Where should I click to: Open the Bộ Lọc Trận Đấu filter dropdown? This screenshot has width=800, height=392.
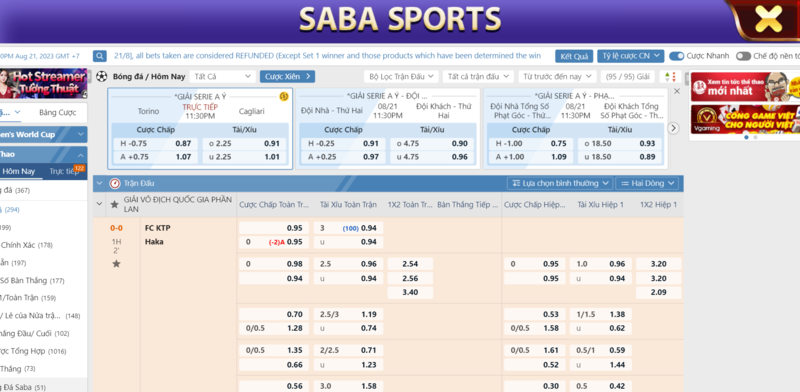pos(401,77)
